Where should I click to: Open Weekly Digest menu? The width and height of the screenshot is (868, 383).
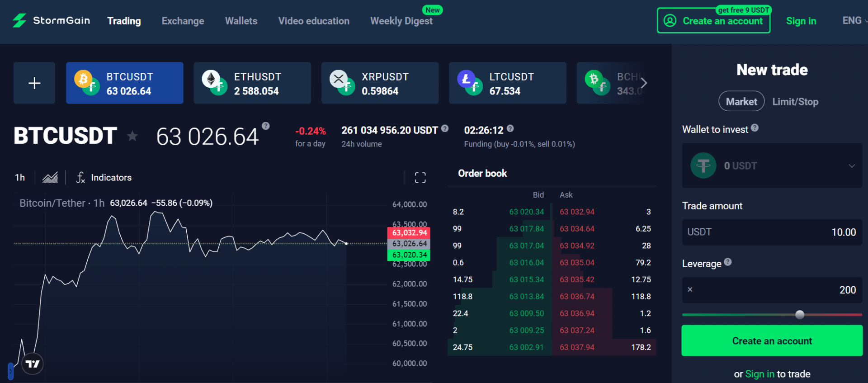click(x=401, y=21)
